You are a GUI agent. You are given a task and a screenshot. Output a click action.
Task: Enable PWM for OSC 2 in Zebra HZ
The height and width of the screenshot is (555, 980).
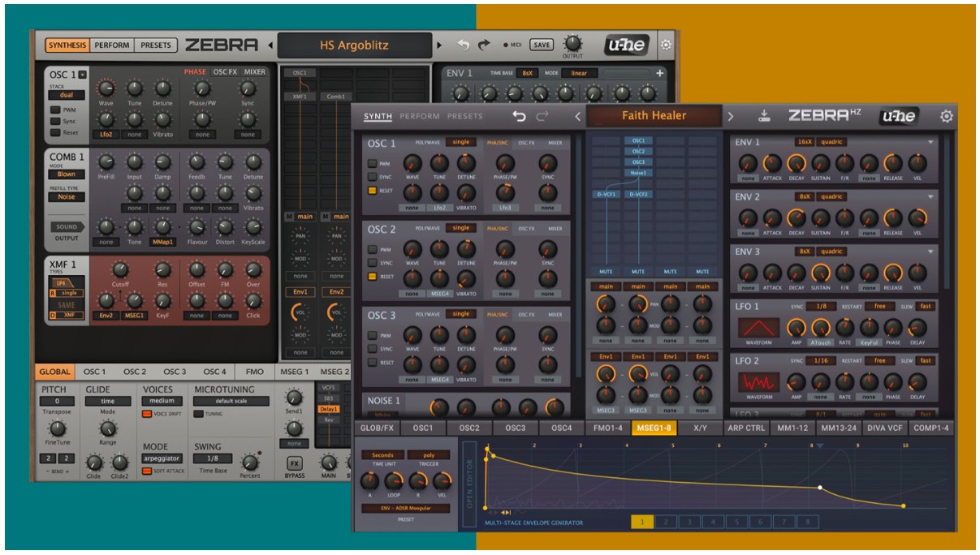[373, 250]
